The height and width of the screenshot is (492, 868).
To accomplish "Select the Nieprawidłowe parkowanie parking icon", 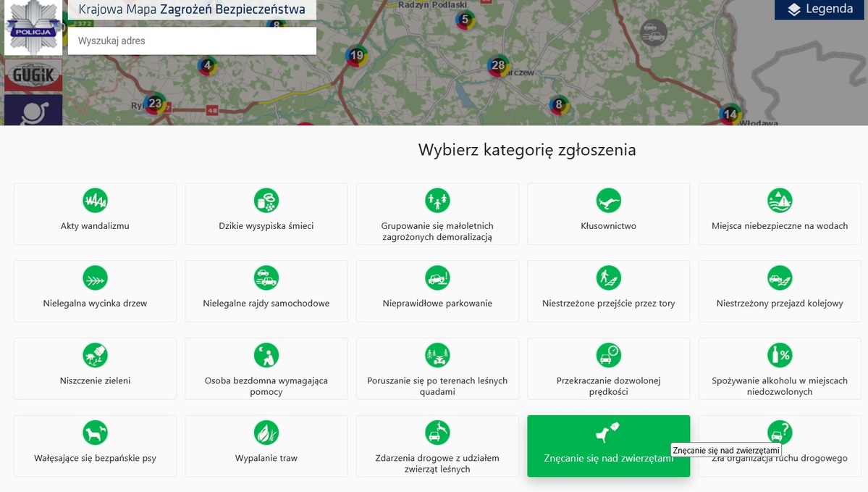I will click(437, 278).
